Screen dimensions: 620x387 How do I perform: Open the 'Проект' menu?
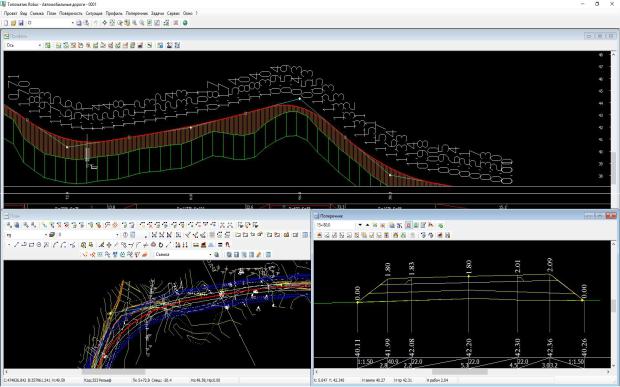pyautogui.click(x=11, y=13)
